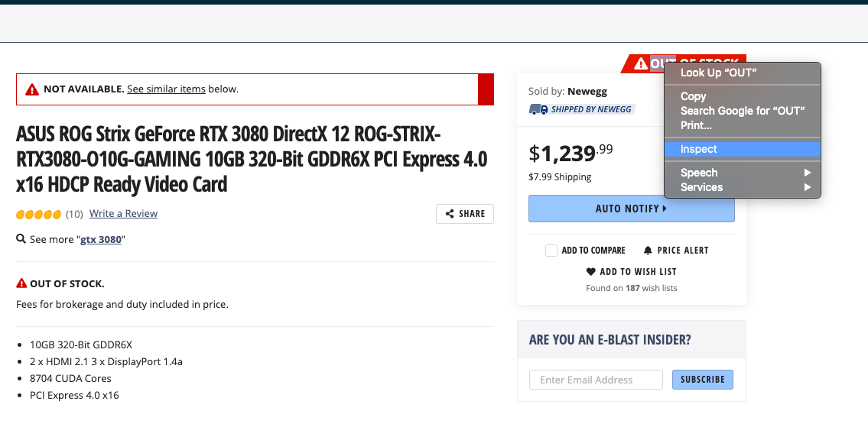Click the magnifier icon beside See more

[x=21, y=239]
